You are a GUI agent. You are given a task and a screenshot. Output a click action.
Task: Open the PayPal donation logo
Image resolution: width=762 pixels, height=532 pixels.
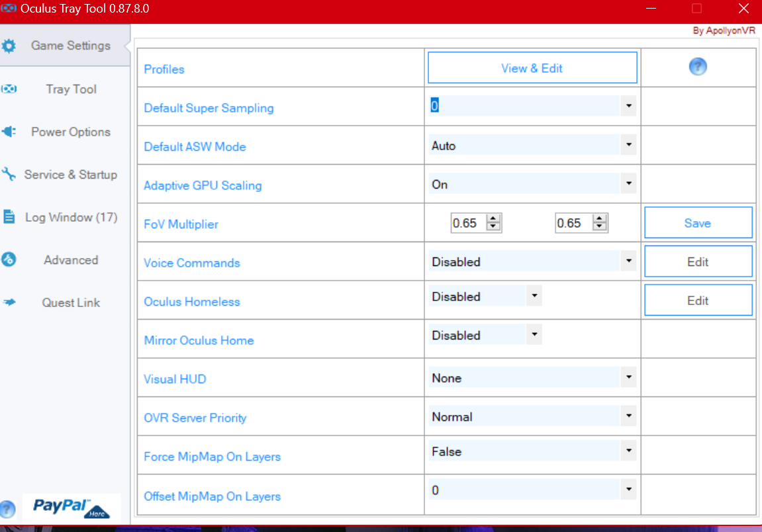coord(71,508)
